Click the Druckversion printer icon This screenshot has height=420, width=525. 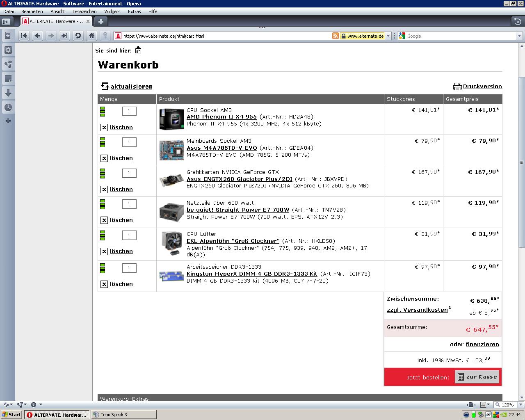tap(457, 87)
